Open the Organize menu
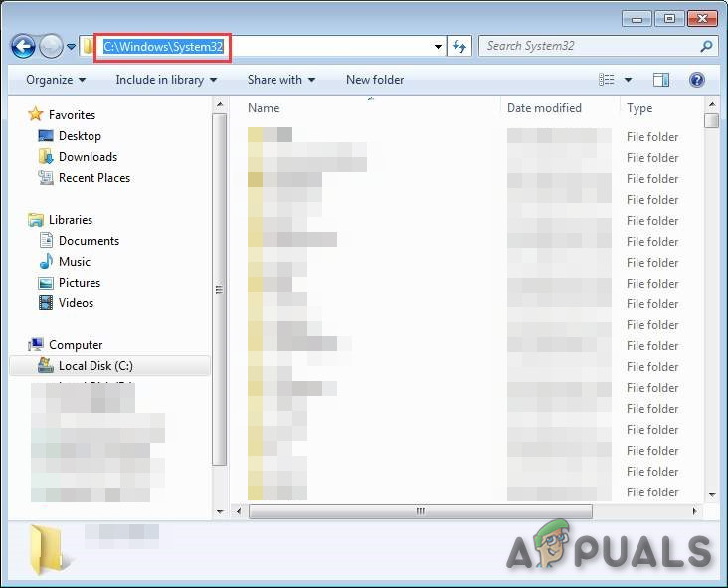Image resolution: width=728 pixels, height=588 pixels. coord(56,80)
